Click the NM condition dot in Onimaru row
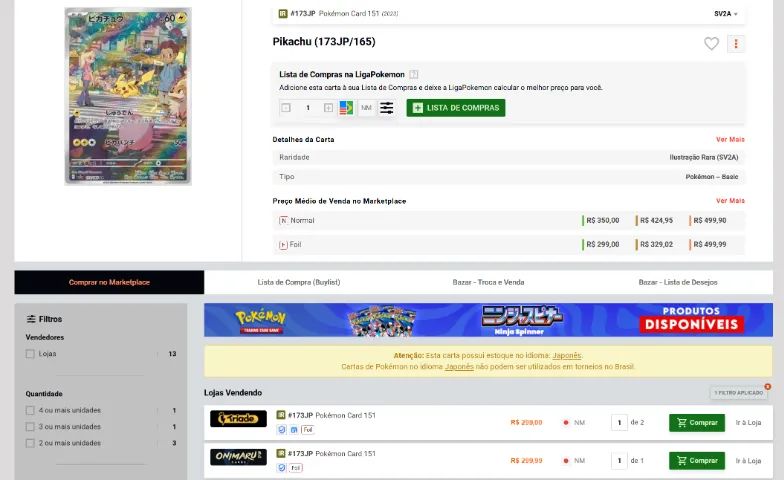 coord(566,460)
